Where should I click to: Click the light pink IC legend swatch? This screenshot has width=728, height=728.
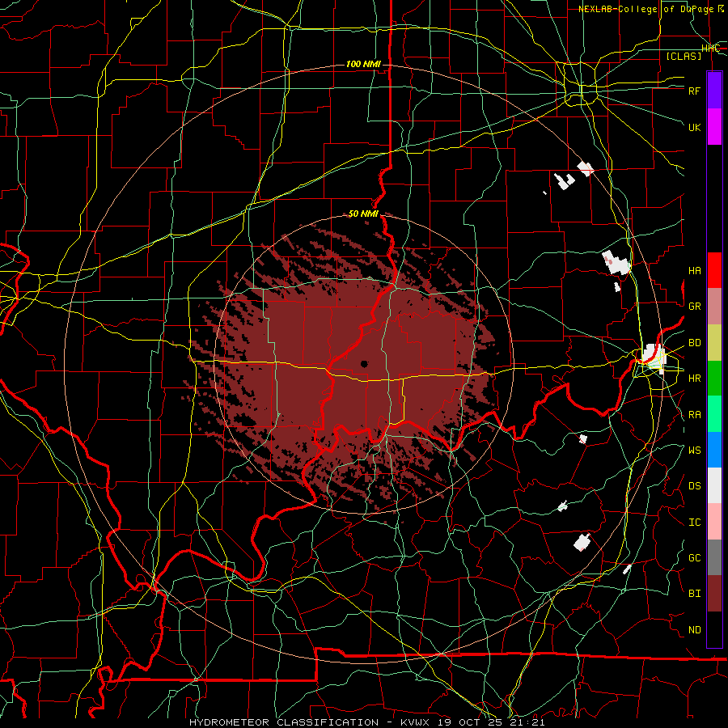click(714, 522)
